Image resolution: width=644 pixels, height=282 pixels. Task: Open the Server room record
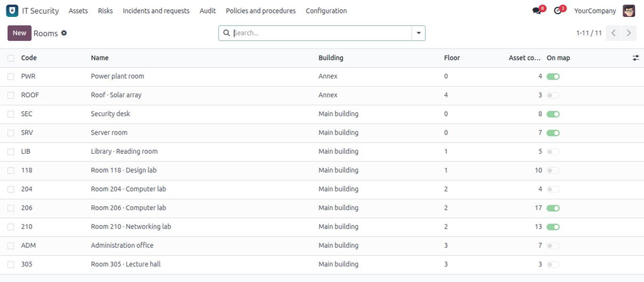click(x=109, y=133)
